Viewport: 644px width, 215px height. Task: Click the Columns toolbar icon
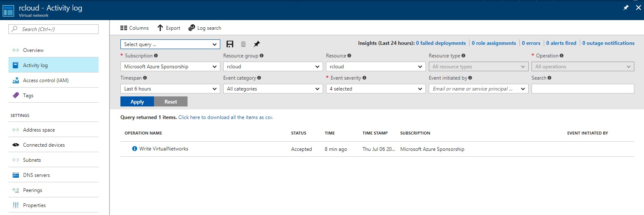(123, 28)
